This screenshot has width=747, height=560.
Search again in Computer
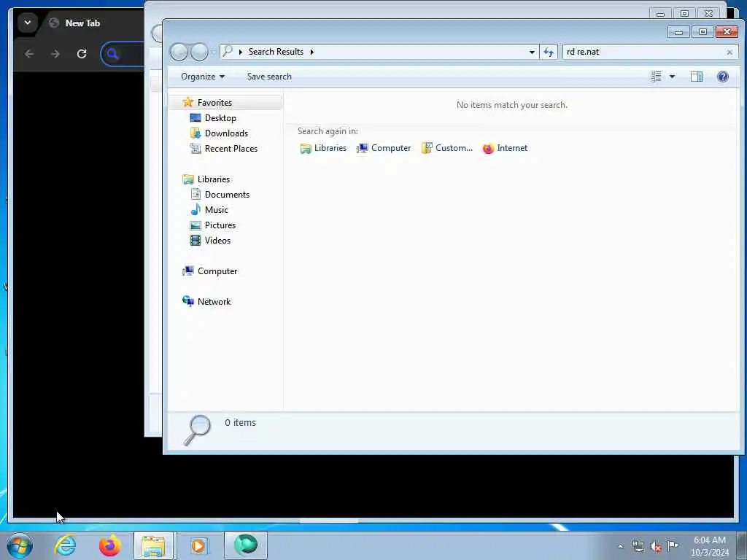click(x=384, y=148)
